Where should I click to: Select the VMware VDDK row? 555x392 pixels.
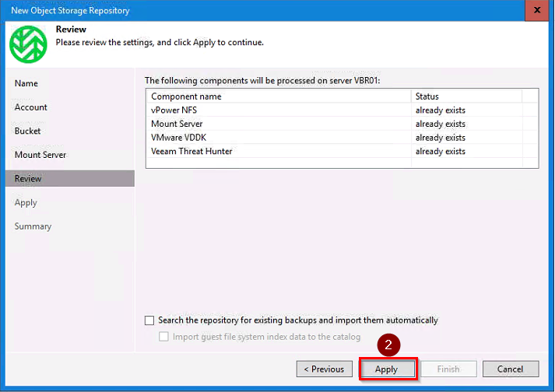pos(342,137)
